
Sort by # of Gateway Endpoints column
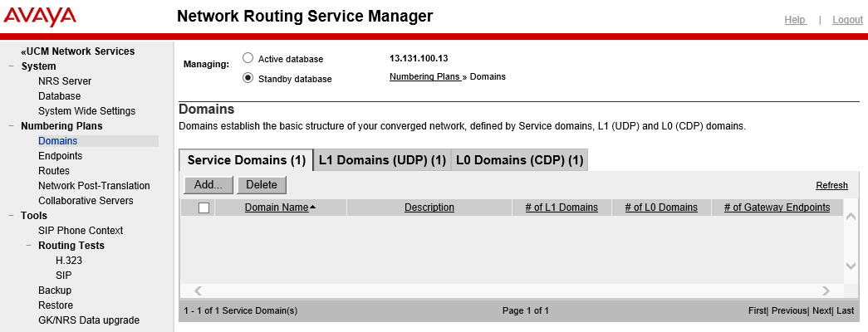pos(777,207)
